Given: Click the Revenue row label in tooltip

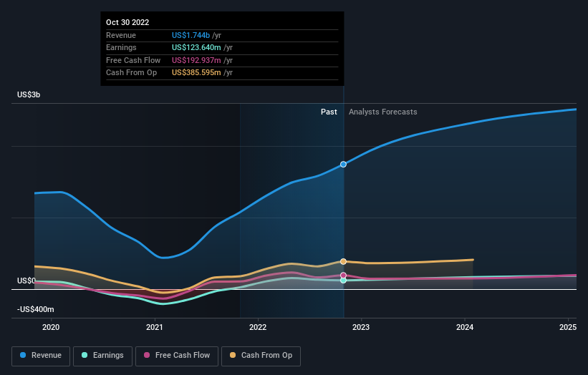Looking at the screenshot, I should (x=121, y=35).
